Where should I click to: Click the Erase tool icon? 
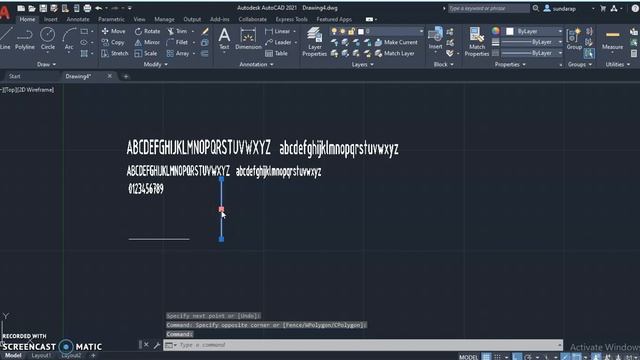coord(205,31)
